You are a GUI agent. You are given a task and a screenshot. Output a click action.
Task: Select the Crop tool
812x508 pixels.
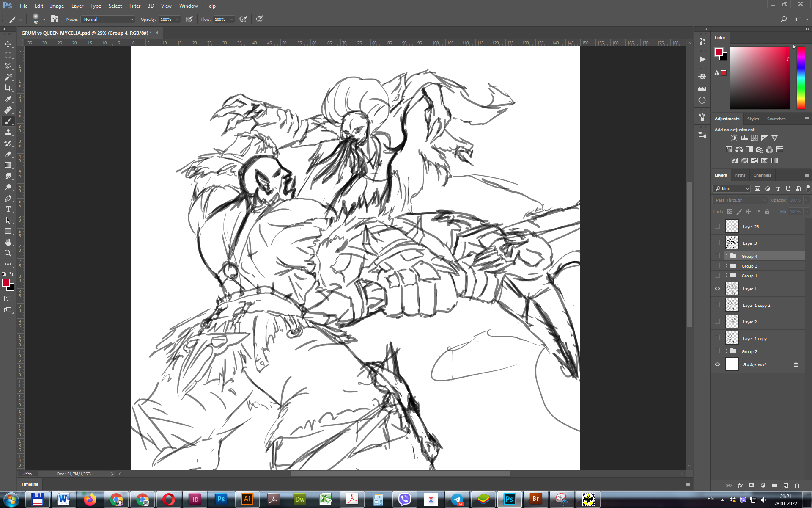8,88
